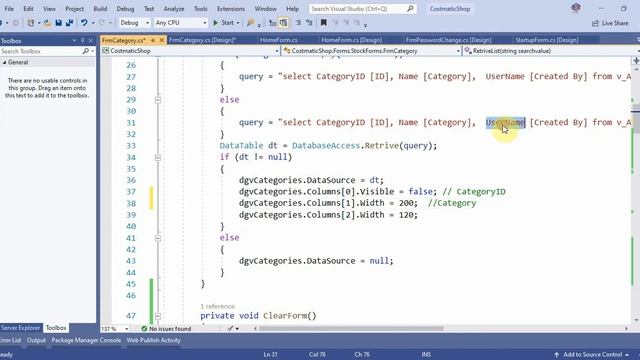
Task: Open the CostmaticShop project dropdown in navigation bar
Action: point(276,51)
